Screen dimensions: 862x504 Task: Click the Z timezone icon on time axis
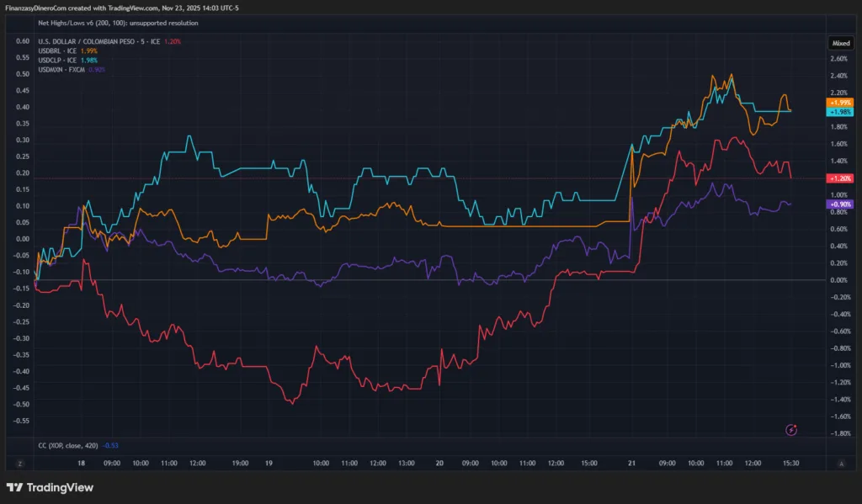[19, 463]
